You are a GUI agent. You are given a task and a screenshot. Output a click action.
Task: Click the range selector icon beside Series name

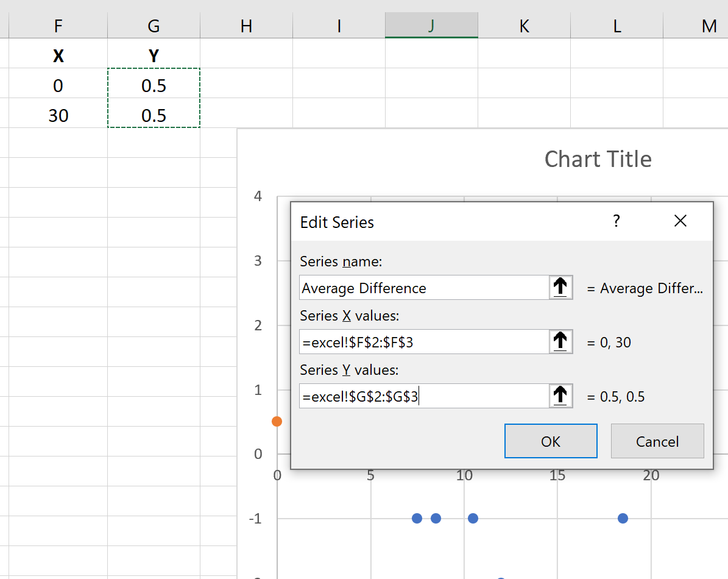pyautogui.click(x=560, y=287)
